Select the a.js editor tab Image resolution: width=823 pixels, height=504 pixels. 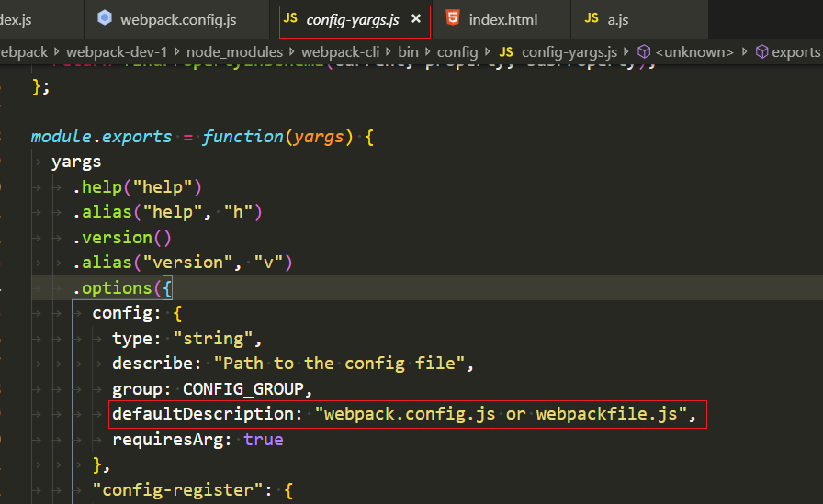[x=618, y=18]
